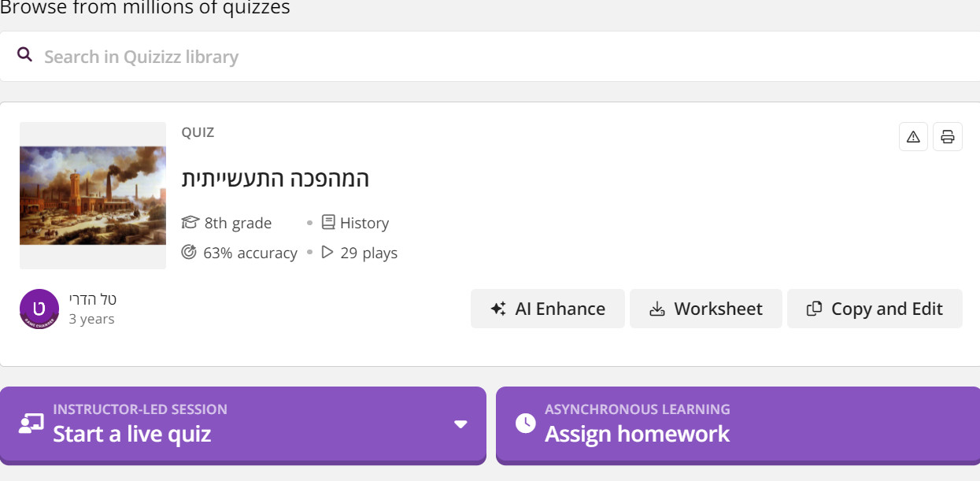The width and height of the screenshot is (980, 481).
Task: Open the industrial revolution quiz thumbnail
Action: [x=93, y=195]
